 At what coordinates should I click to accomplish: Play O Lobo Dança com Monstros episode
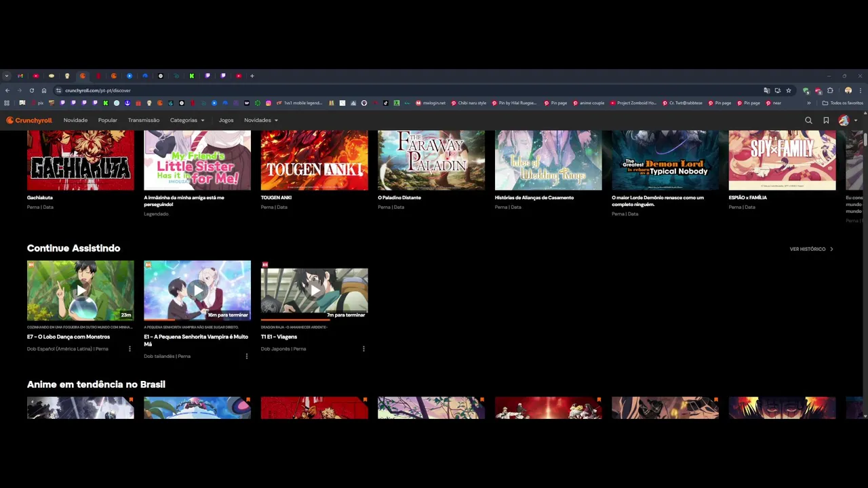tap(81, 291)
